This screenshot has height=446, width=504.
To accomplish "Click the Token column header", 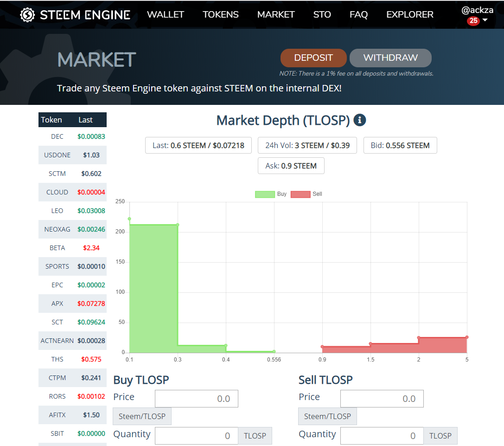I will click(51, 120).
